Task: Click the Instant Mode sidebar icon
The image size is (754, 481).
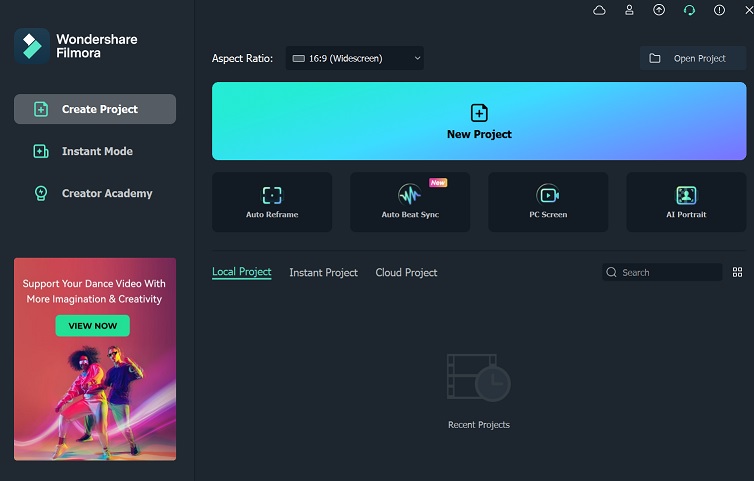Action: point(41,151)
